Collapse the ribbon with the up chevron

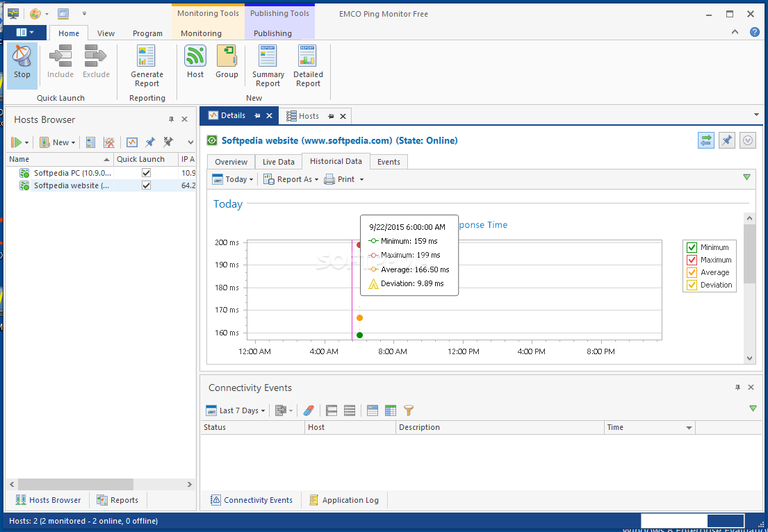point(735,33)
